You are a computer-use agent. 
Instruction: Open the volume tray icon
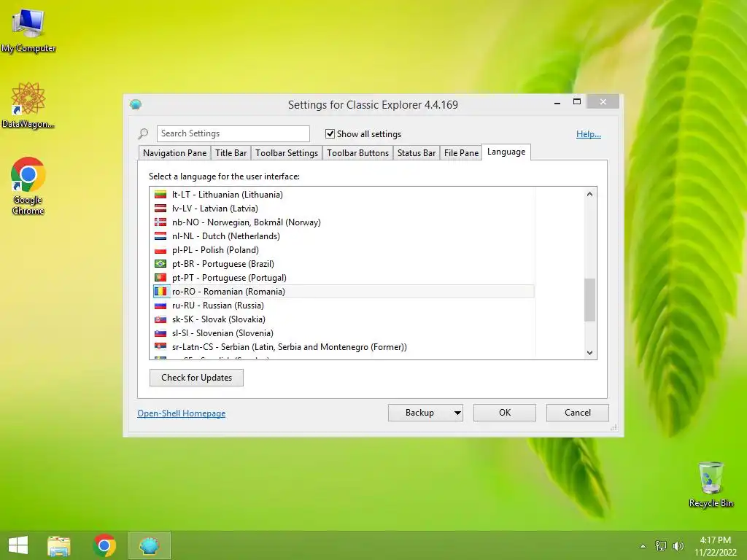point(678,546)
